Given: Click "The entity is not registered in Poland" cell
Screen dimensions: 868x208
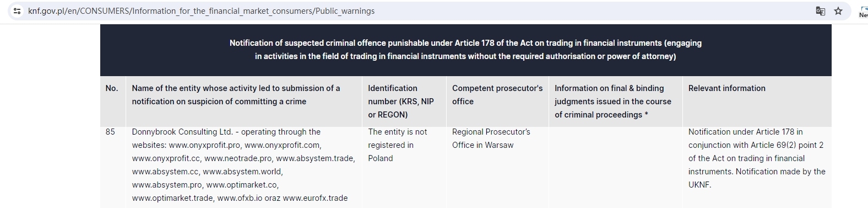Looking at the screenshot, I should [x=398, y=145].
